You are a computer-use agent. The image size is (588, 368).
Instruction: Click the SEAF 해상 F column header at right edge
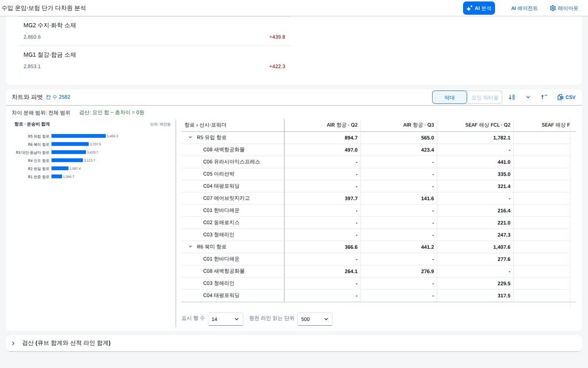542,125
